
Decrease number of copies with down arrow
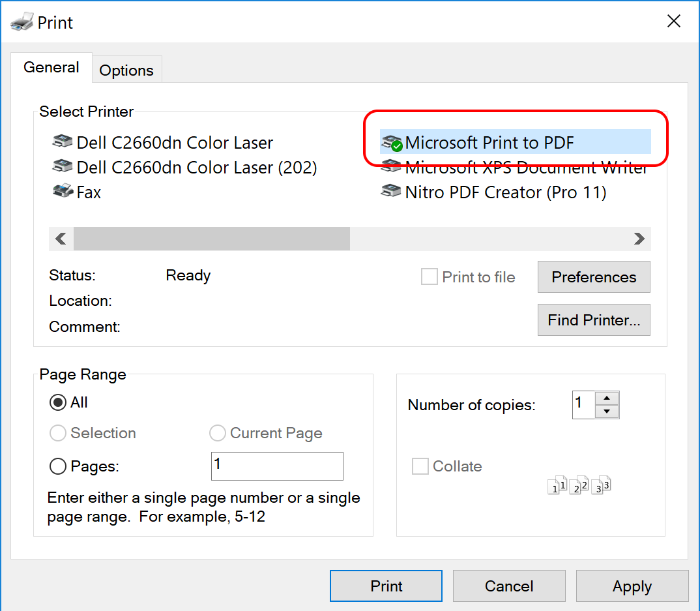pos(607,411)
